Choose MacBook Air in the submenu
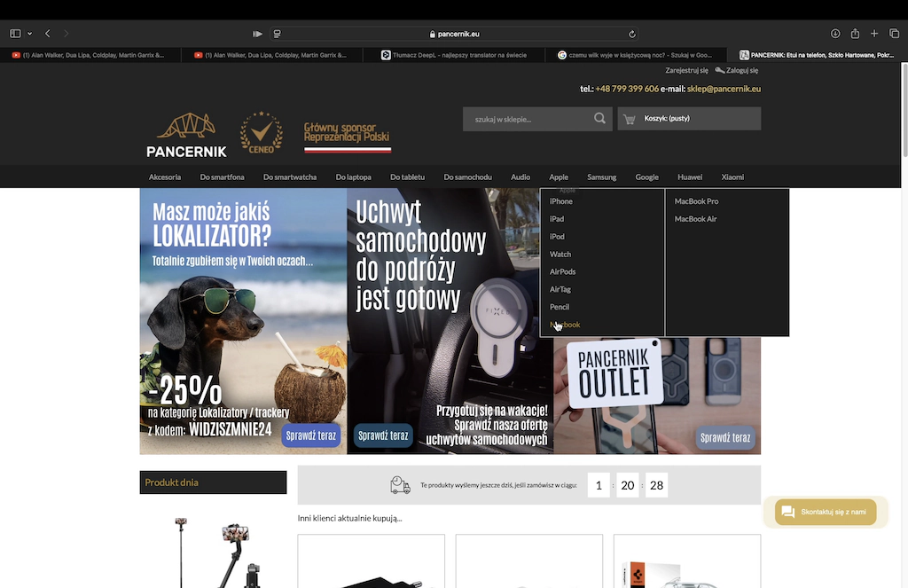 pos(695,219)
